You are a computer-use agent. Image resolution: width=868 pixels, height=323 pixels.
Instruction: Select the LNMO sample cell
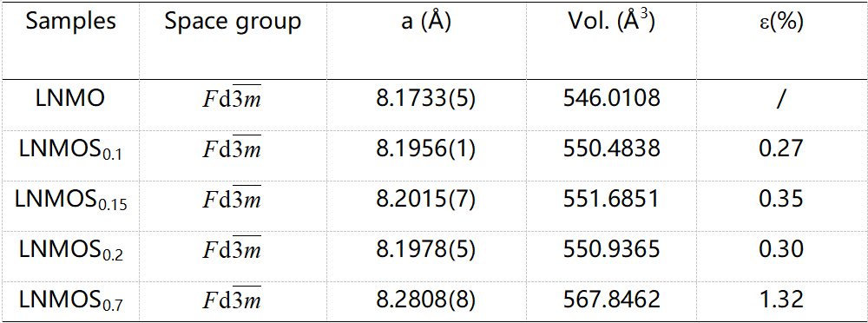71,99
